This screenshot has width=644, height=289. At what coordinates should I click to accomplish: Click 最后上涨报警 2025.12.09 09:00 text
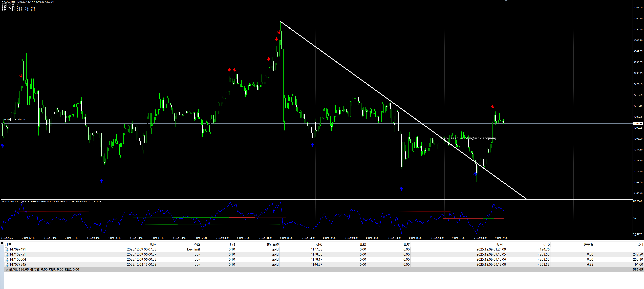click(19, 8)
